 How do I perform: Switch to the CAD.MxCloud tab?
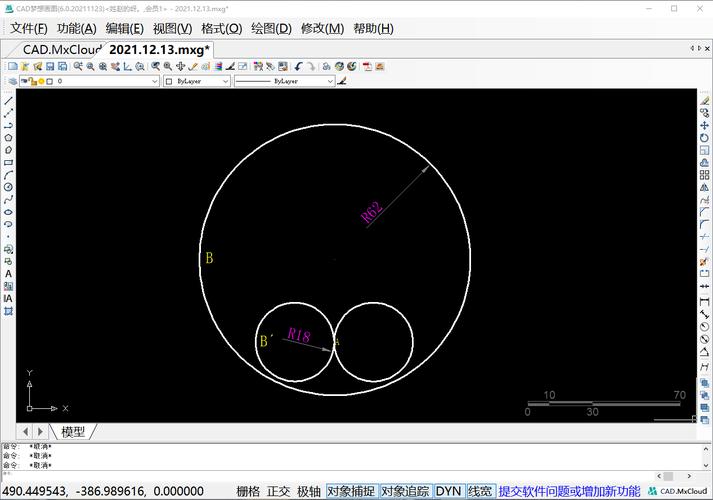[62, 50]
